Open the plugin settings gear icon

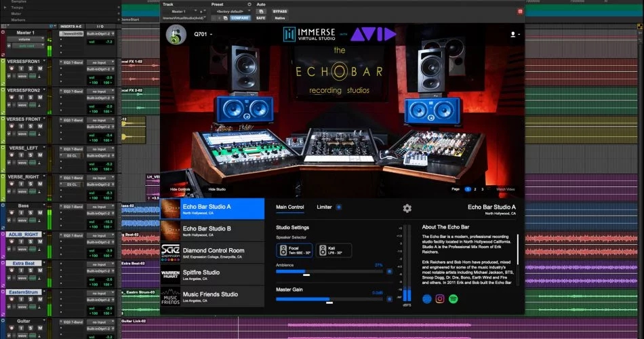407,208
